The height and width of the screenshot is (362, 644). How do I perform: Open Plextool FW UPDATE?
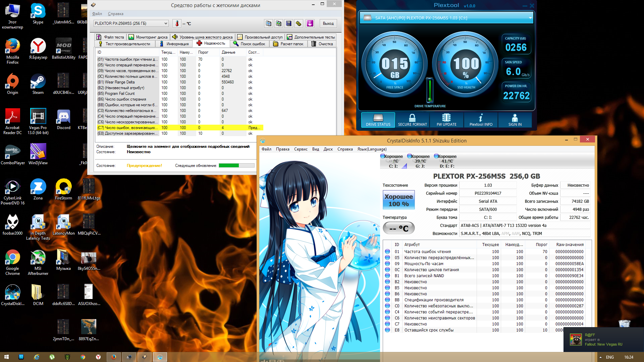coord(446,120)
